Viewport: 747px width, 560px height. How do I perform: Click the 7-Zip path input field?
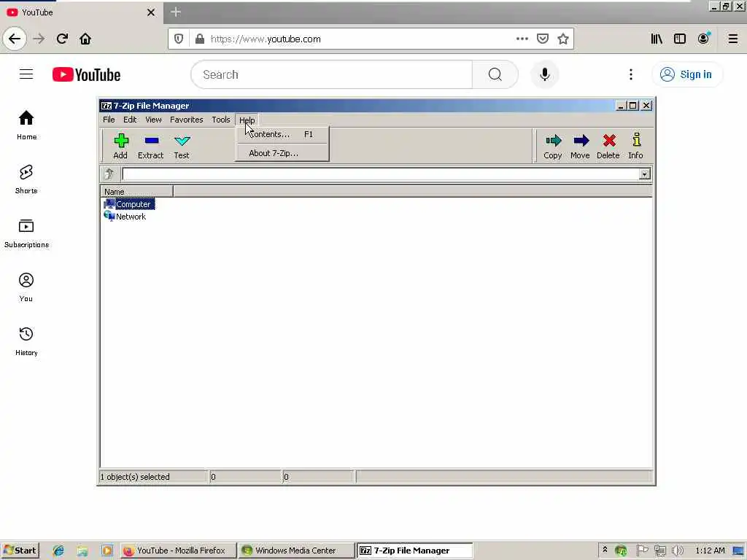(x=381, y=174)
